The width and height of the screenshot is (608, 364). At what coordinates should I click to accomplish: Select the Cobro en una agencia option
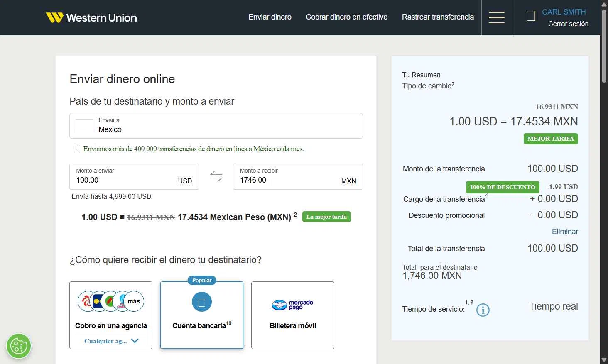click(x=111, y=315)
